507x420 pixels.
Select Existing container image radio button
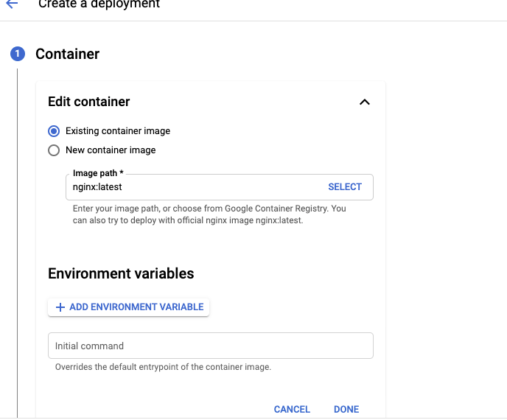[54, 131]
